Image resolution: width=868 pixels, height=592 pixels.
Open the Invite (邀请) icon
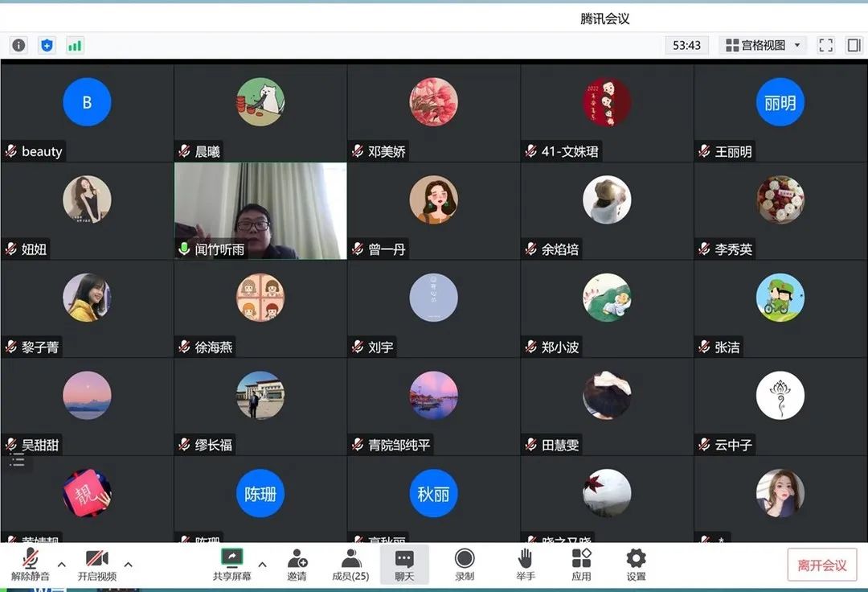pyautogui.click(x=297, y=565)
